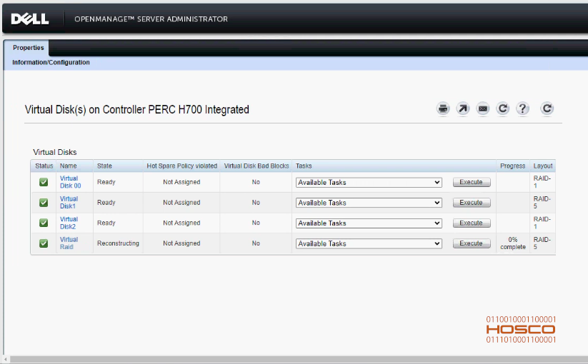This screenshot has width=588, height=364.
Task: Click the Name column header
Action: click(x=69, y=166)
